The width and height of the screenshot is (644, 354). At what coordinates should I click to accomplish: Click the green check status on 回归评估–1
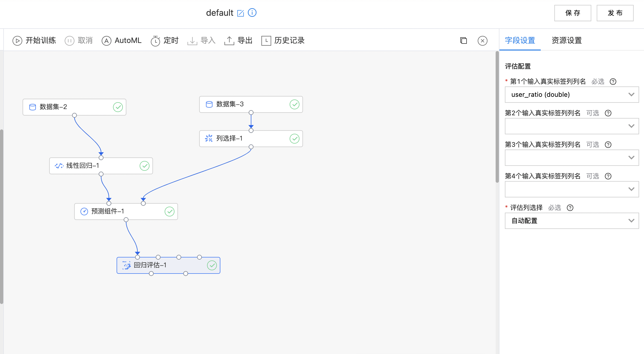212,265
